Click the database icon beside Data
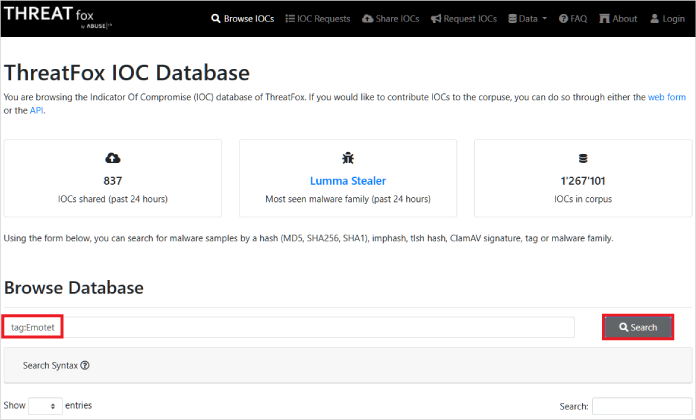The image size is (696, 420). pos(512,19)
